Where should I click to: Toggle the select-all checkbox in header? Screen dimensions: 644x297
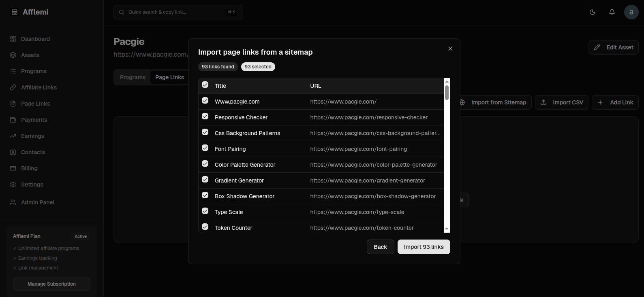[205, 85]
